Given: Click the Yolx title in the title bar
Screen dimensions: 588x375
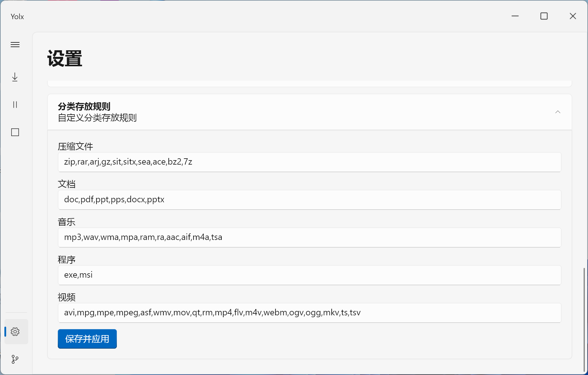Looking at the screenshot, I should [17, 17].
